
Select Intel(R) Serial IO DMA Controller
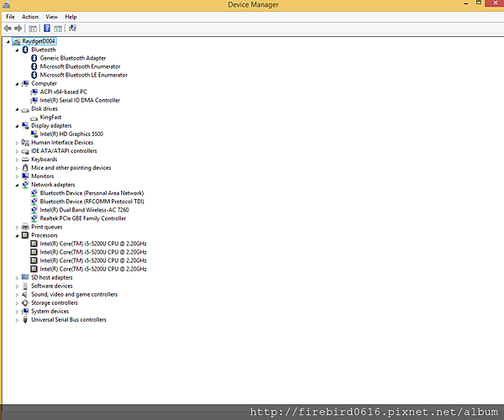click(x=80, y=100)
